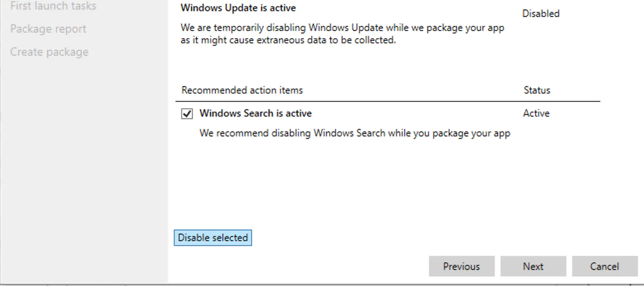Viewport: 644px width, 286px height.
Task: Uncheck the Windows Search is active checkbox
Action: (187, 113)
